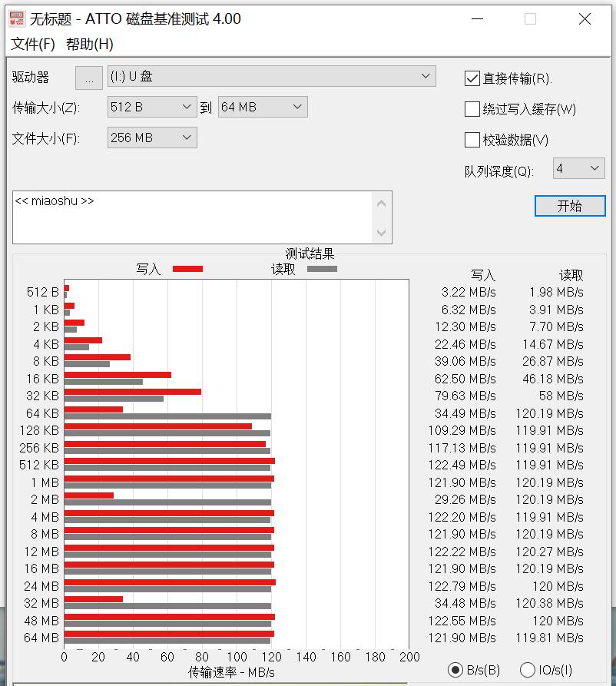The height and width of the screenshot is (686, 616).
Task: Disable the 直接传输(R) checkbox
Action: (x=472, y=77)
